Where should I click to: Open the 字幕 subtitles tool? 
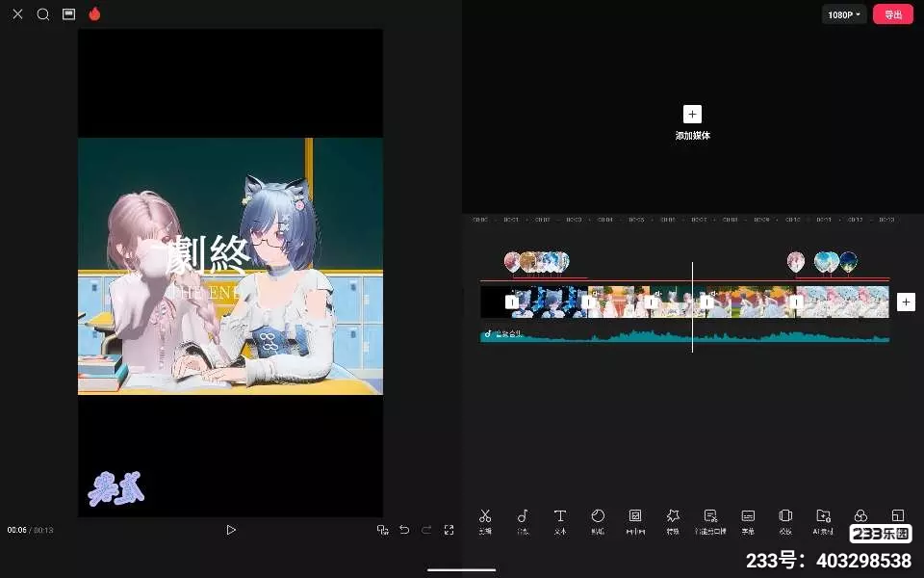tap(748, 521)
